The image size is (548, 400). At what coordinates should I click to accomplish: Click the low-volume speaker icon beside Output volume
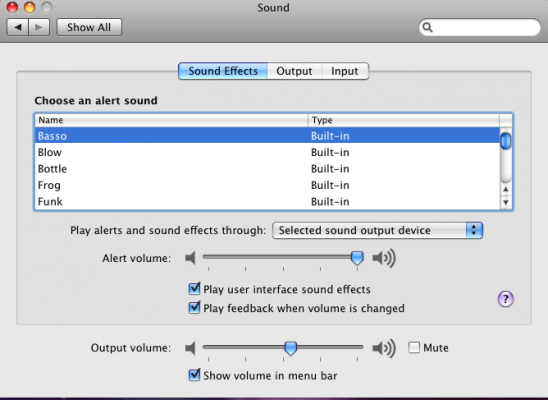pos(190,348)
